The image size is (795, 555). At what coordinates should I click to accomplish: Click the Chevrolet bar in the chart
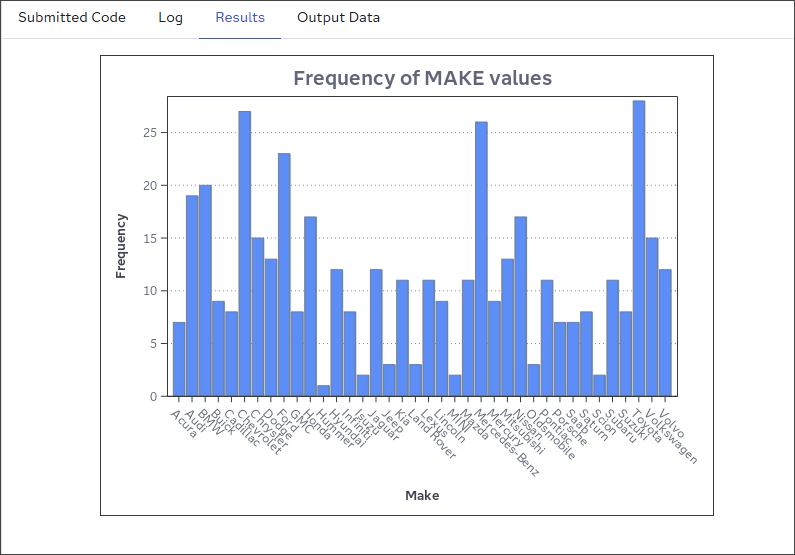point(244,253)
